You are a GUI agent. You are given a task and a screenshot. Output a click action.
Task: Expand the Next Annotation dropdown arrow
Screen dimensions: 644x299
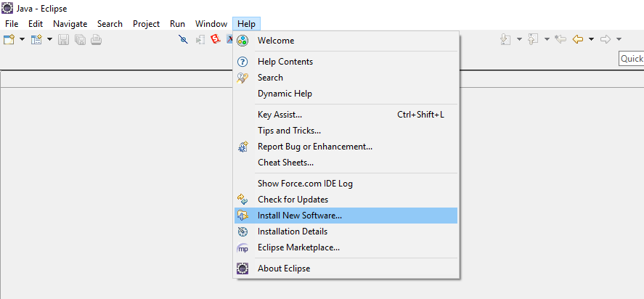coord(519,39)
